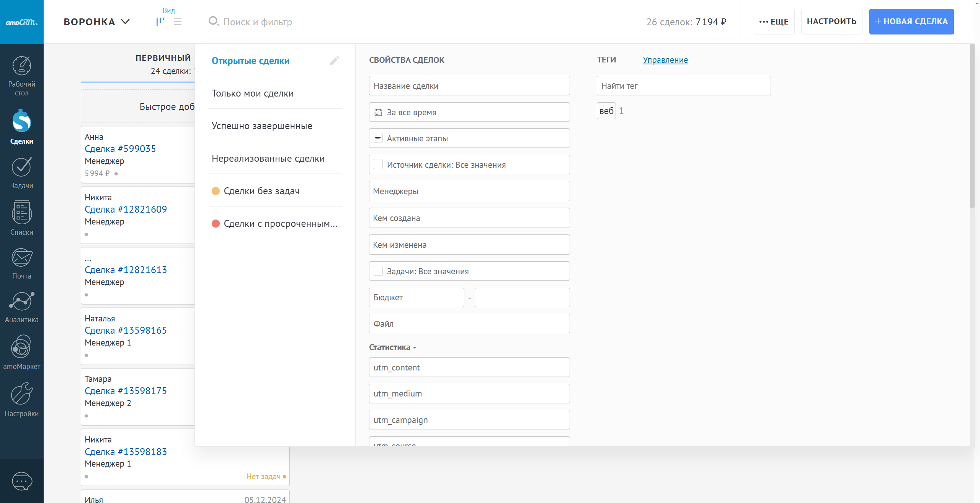The height and width of the screenshot is (503, 980).
Task: Open the Настройки wrench icon
Action: [x=22, y=394]
